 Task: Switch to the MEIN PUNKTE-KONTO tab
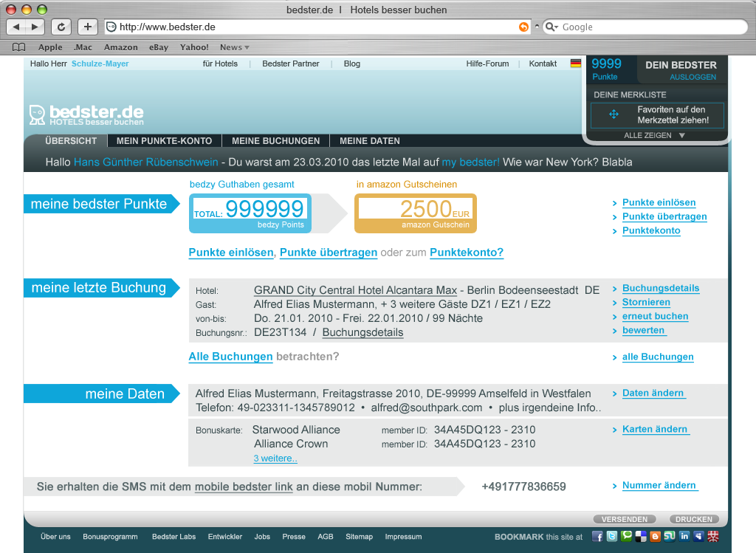click(164, 140)
